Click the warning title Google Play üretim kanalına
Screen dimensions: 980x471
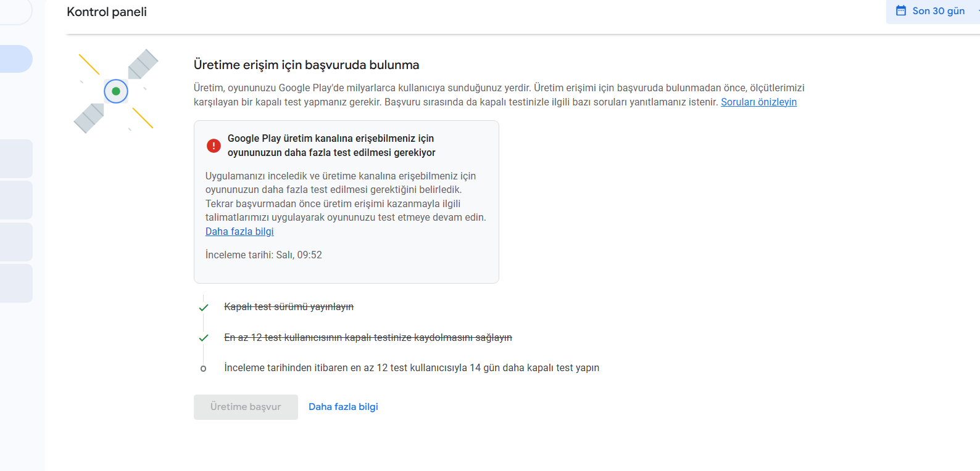coord(331,145)
